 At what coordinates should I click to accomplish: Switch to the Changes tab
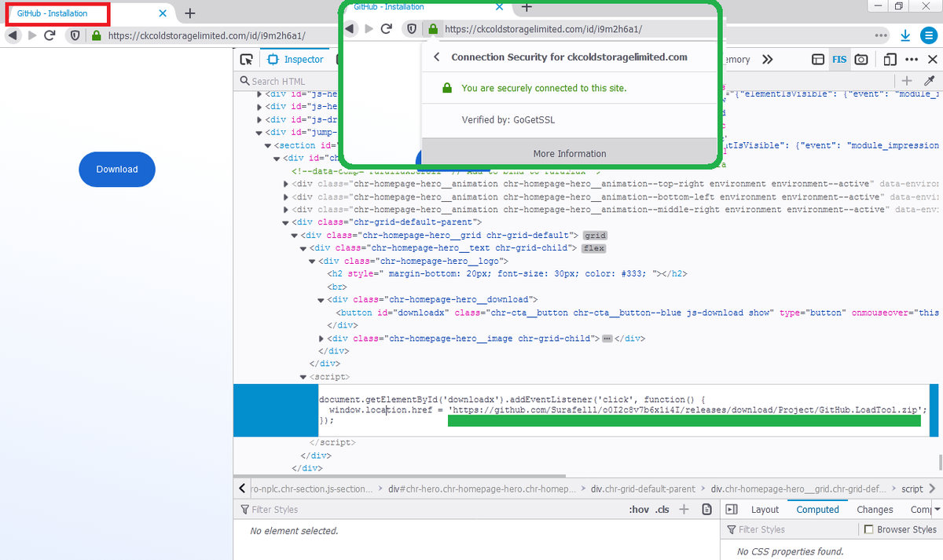click(875, 510)
